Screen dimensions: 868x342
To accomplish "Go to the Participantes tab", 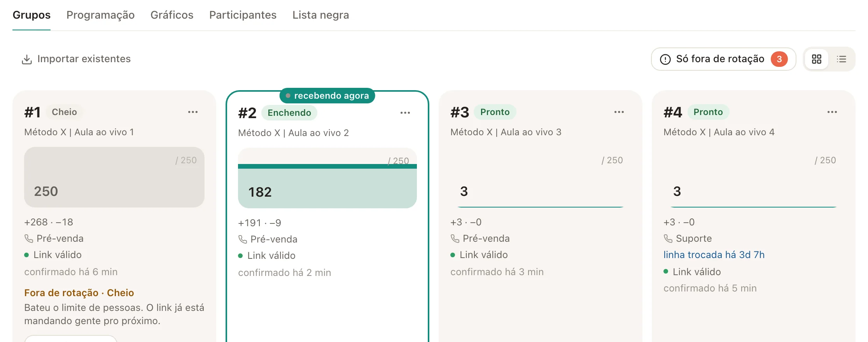I will click(x=243, y=15).
